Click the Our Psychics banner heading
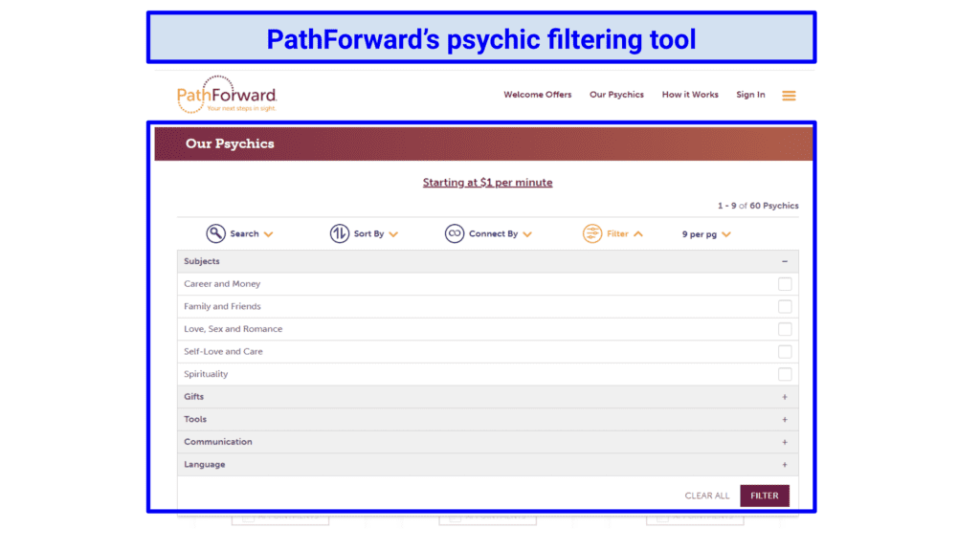This screenshot has width=980, height=551. click(230, 143)
